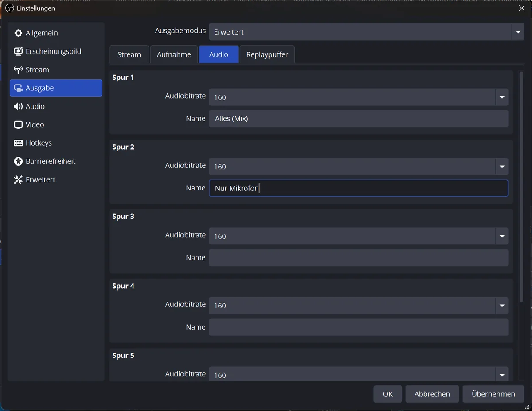Click the "Spur 5" group heading
This screenshot has width=532, height=411.
[123, 355]
